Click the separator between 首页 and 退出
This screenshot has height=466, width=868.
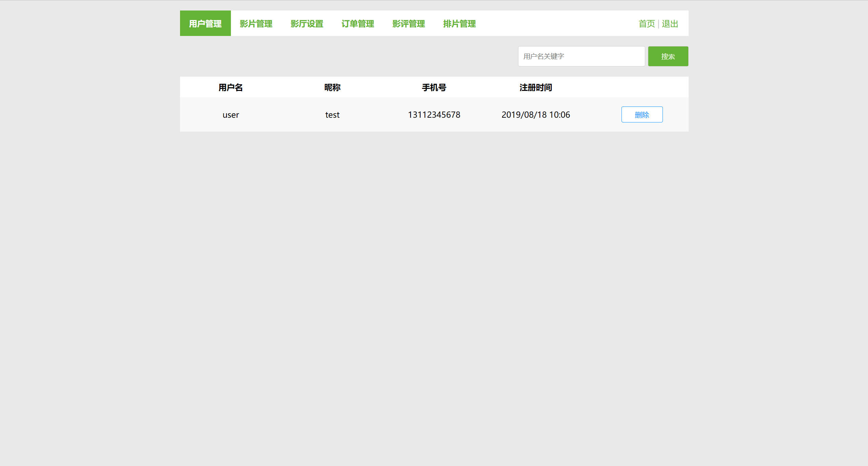pos(658,24)
